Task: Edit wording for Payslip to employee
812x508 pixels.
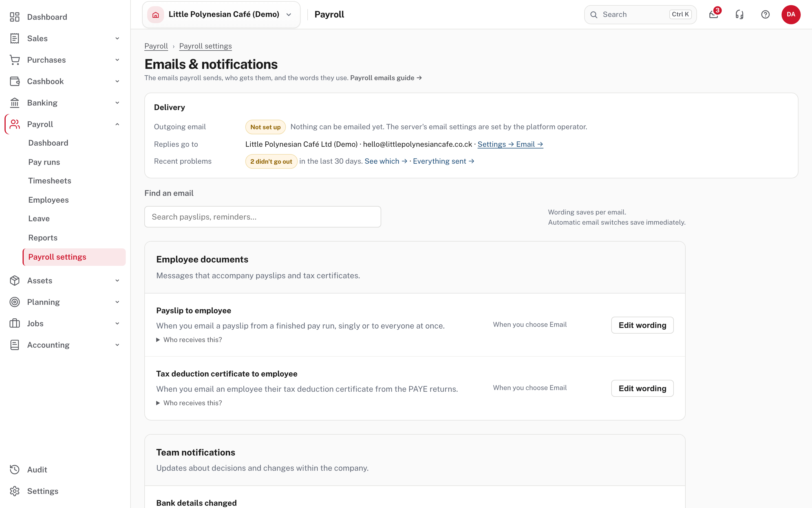Action: click(x=642, y=325)
